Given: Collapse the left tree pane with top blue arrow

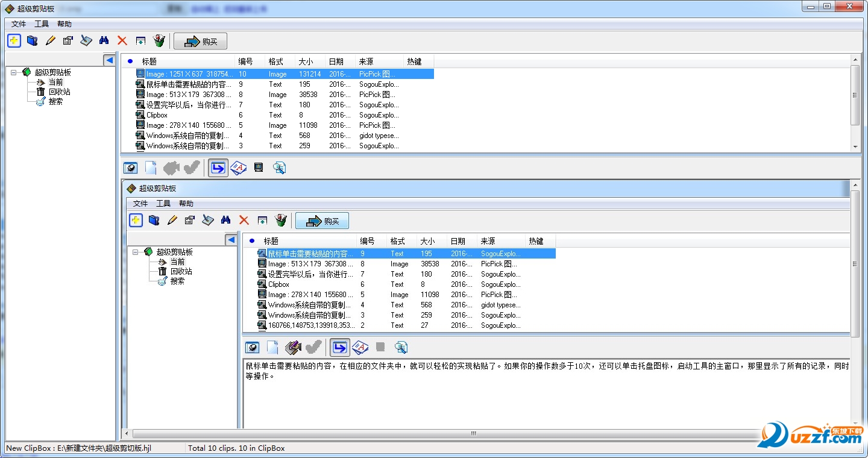Looking at the screenshot, I should click(108, 60).
